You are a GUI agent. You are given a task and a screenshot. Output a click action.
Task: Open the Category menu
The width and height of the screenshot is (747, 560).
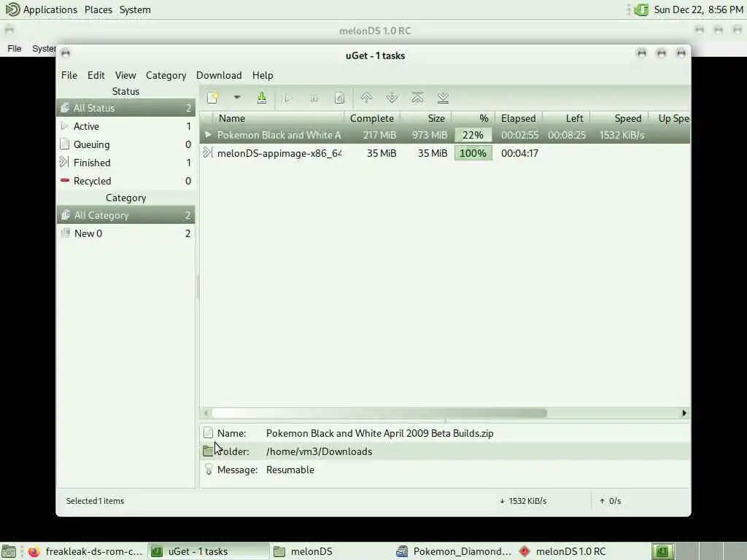pos(166,75)
